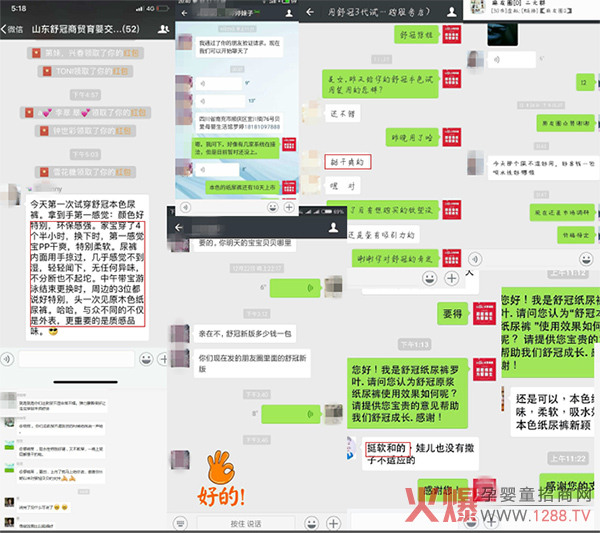600x533 pixels.
Task: Tap the 要得 green bubble
Action: click(x=452, y=314)
